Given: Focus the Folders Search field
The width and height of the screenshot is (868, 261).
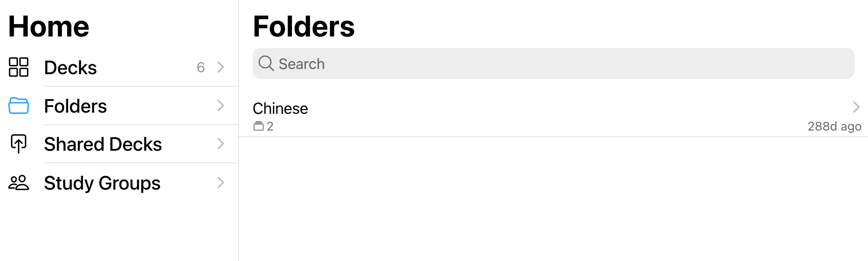Looking at the screenshot, I should point(553,63).
